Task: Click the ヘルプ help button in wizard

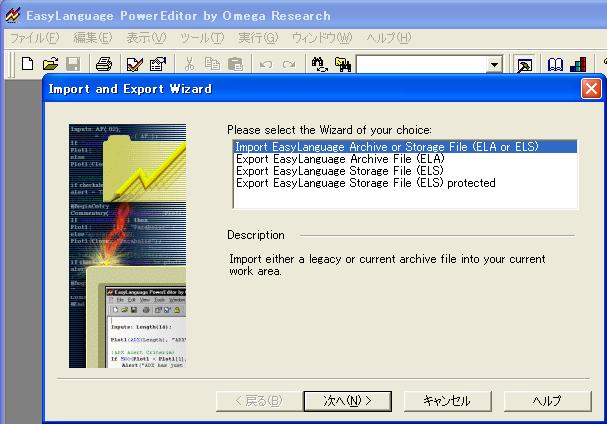Action: (547, 401)
